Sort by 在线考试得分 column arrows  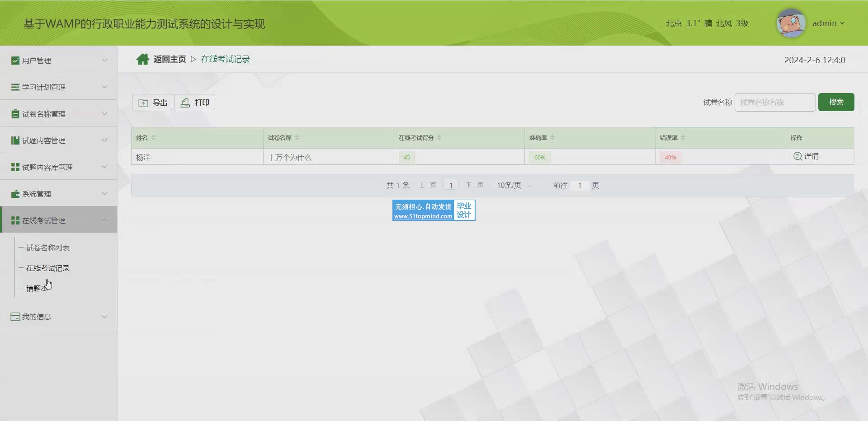439,137
